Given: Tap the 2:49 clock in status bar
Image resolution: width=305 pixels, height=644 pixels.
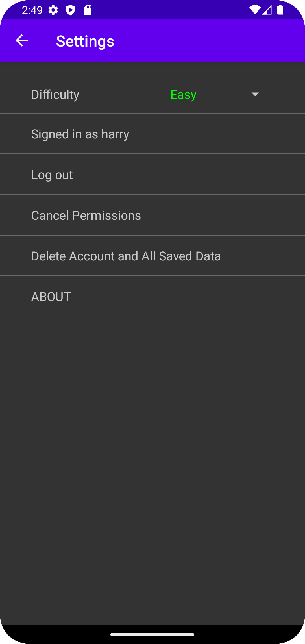Looking at the screenshot, I should tap(32, 10).
